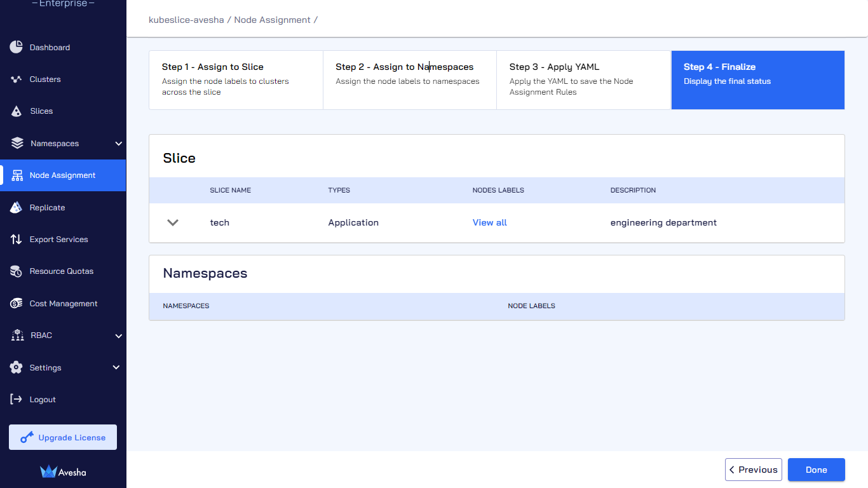Click the Namespaces section heading
Viewport: 868px width, 488px height.
point(205,273)
